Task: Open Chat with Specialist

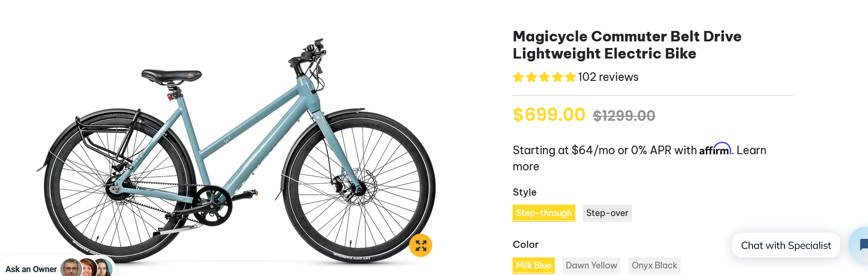Action: 785,246
